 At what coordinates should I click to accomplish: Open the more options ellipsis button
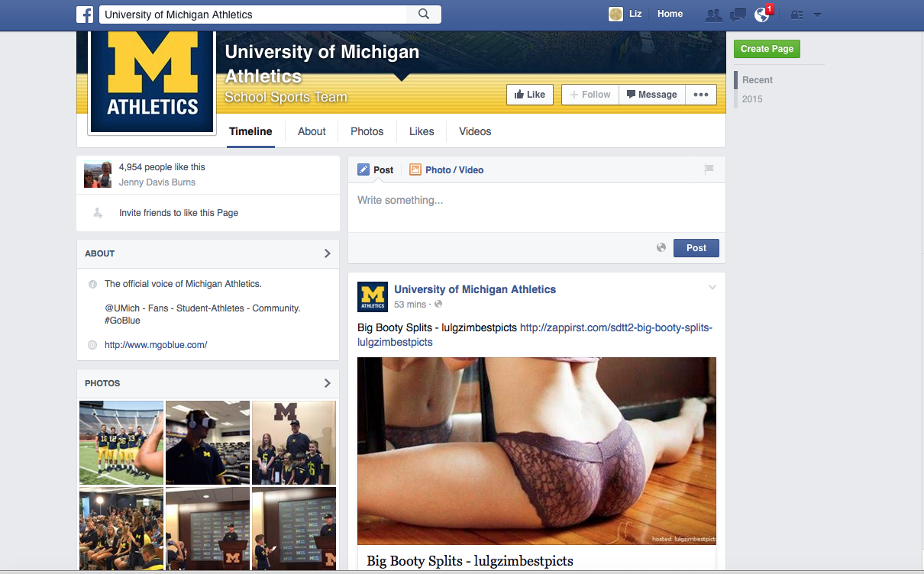[x=700, y=95]
